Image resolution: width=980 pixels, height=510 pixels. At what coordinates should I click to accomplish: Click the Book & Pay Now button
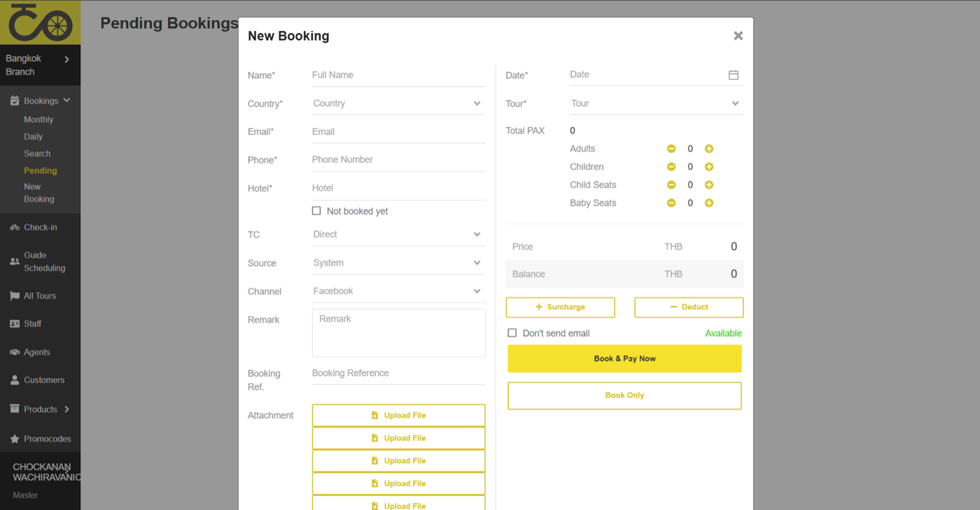624,358
